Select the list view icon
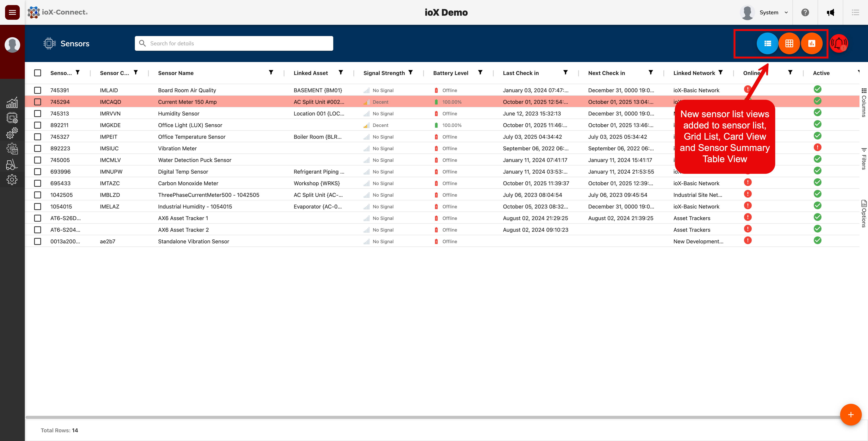This screenshot has width=868, height=441. pyautogui.click(x=768, y=43)
